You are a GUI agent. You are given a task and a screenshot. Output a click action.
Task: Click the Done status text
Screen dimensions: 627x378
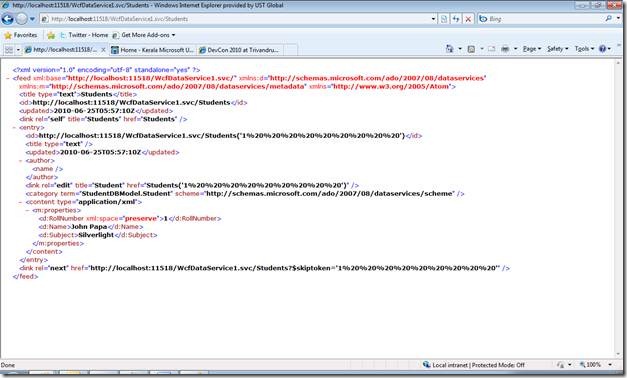pyautogui.click(x=8, y=365)
